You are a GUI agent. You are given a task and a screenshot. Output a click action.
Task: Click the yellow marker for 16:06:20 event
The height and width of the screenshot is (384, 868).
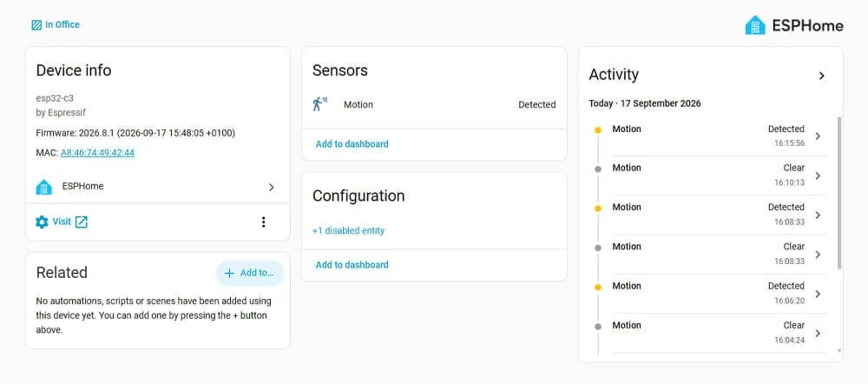598,287
